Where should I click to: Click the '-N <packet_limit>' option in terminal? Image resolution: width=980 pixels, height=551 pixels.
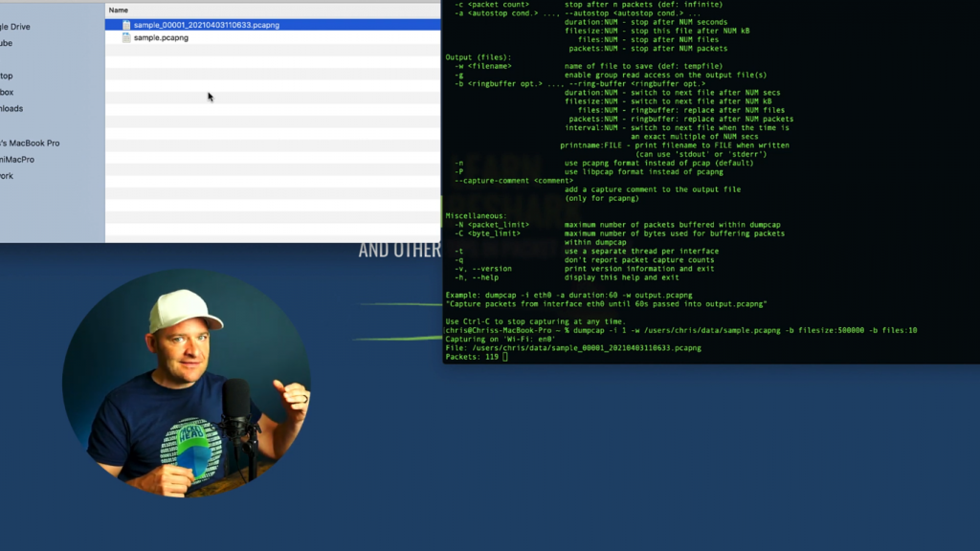click(x=492, y=225)
